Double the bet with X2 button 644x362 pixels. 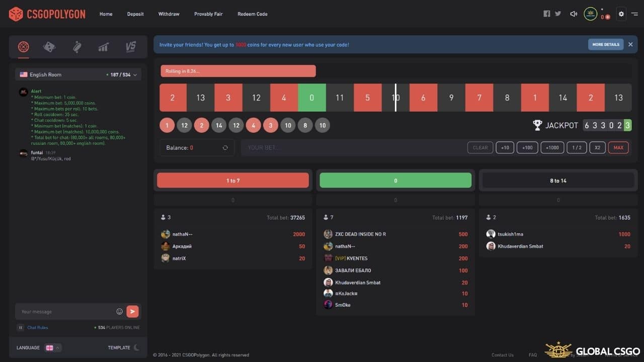click(597, 148)
